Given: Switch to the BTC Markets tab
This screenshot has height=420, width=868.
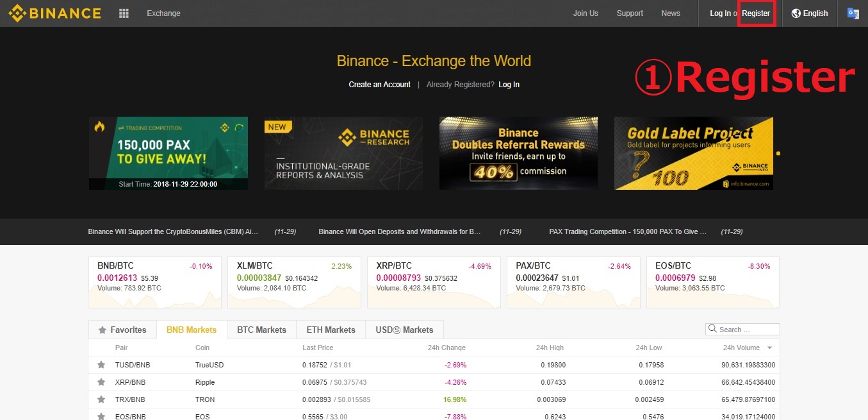Looking at the screenshot, I should coord(261,330).
